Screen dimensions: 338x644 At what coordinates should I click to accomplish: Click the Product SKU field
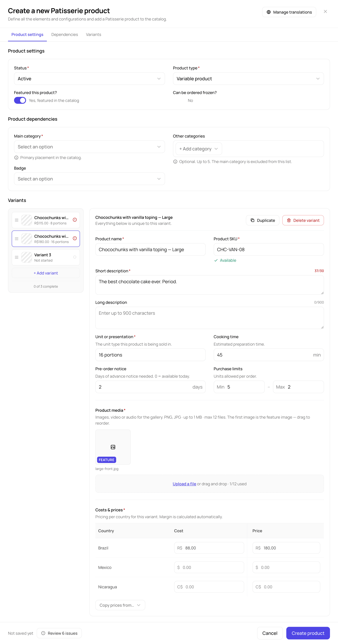point(268,249)
